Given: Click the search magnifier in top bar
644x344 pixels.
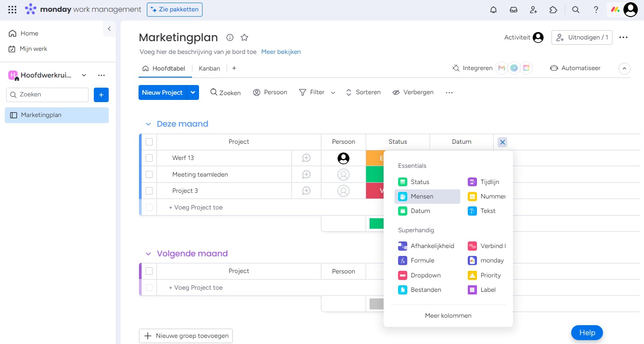Looking at the screenshot, I should (576, 10).
